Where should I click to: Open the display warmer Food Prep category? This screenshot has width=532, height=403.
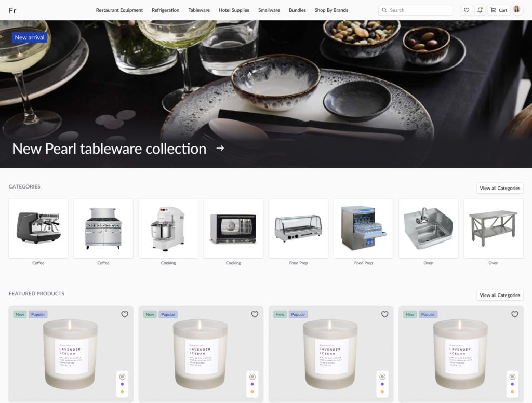point(299,229)
